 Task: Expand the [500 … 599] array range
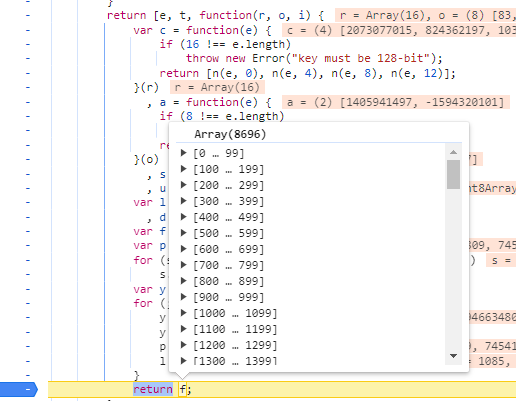point(183,233)
